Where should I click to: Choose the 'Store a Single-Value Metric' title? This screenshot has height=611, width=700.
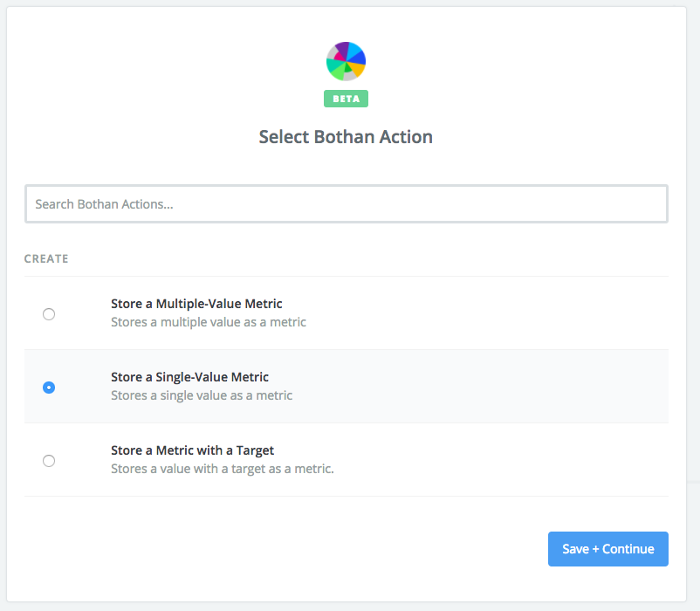(189, 377)
